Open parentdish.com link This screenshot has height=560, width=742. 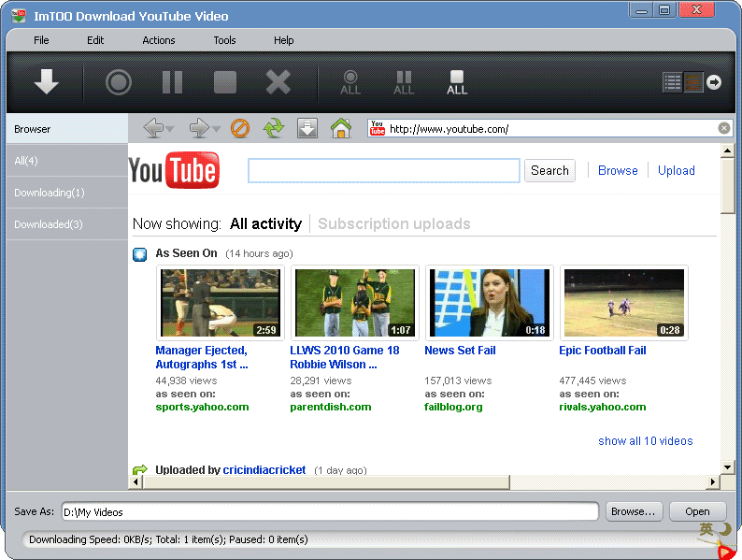330,407
